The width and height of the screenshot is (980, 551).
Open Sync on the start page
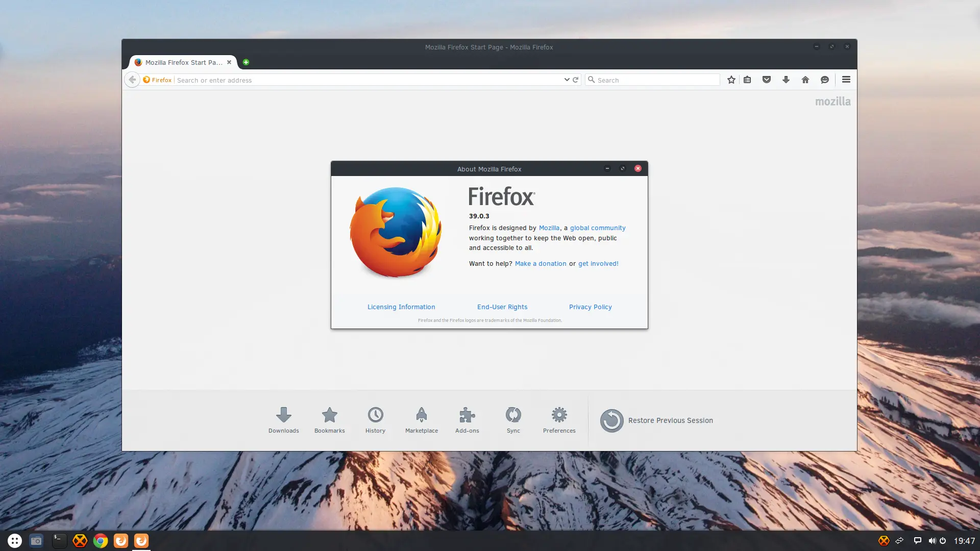coord(513,420)
